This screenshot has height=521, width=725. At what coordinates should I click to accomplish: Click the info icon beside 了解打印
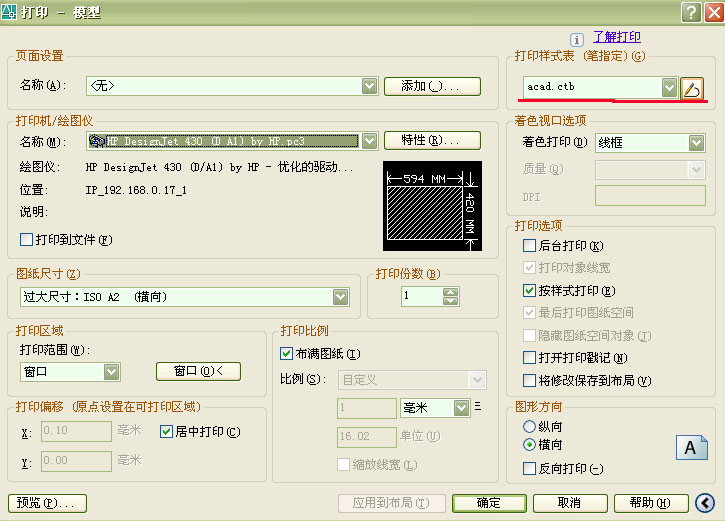(x=577, y=40)
